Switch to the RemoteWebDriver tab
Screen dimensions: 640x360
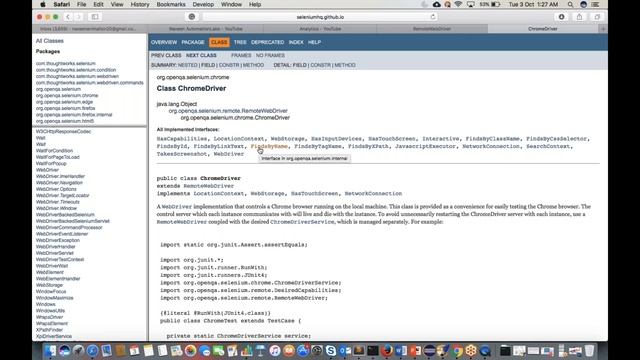point(431,29)
